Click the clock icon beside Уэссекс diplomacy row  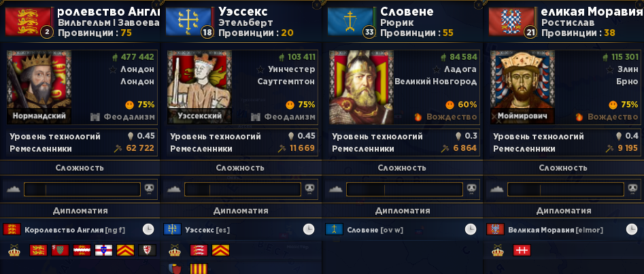coord(309,229)
